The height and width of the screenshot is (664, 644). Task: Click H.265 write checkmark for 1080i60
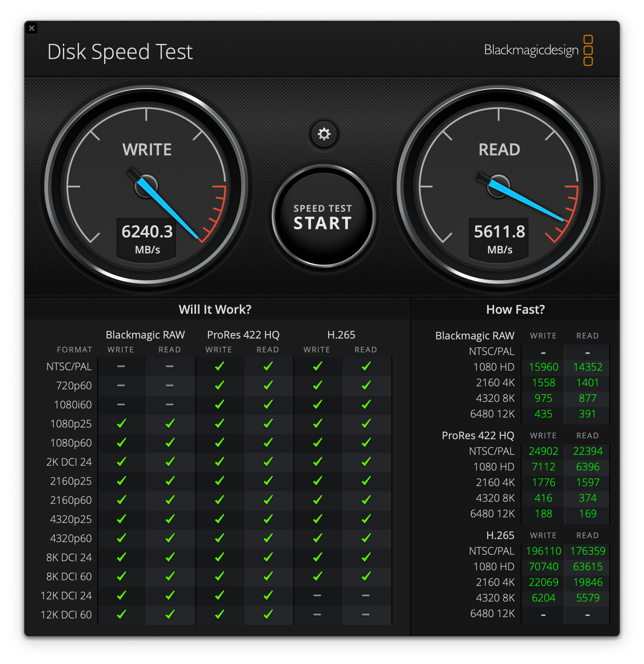click(317, 404)
